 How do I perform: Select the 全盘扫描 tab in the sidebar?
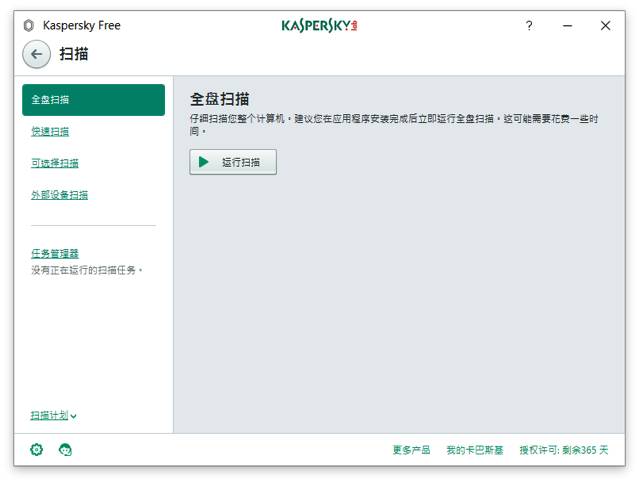coord(93,100)
